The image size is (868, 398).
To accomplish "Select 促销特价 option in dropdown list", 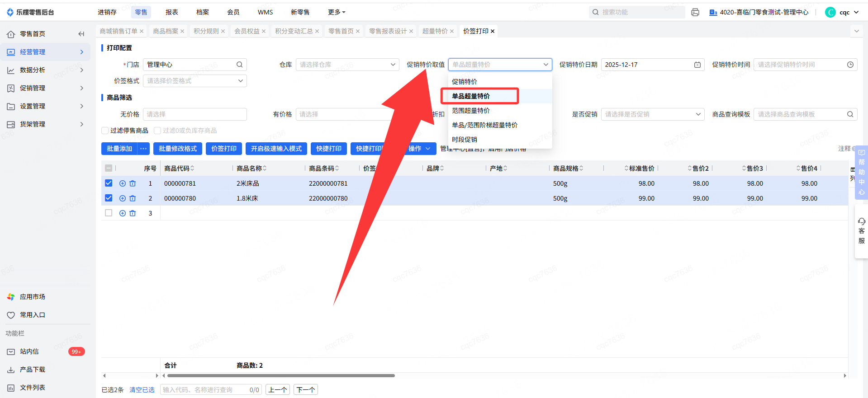I will click(500, 82).
